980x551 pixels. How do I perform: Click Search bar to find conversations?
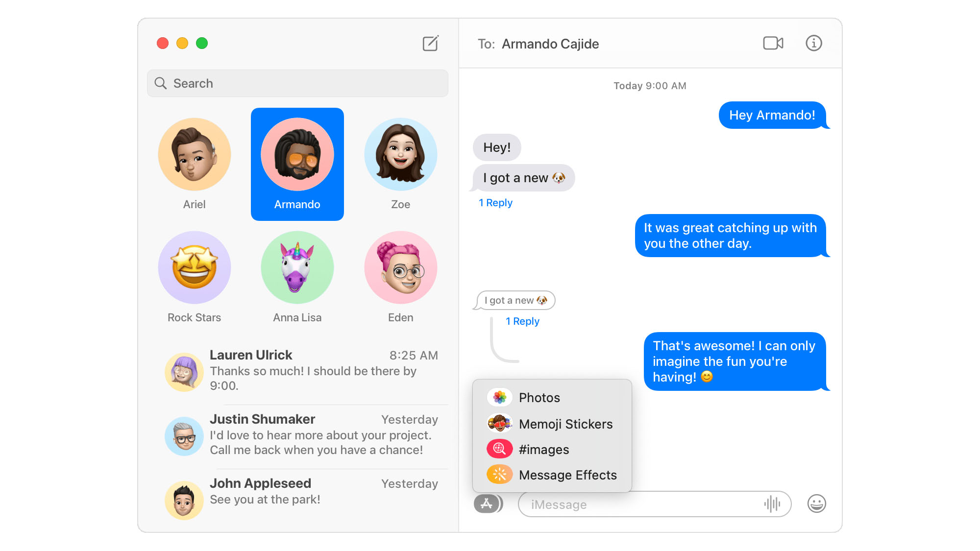pos(297,83)
